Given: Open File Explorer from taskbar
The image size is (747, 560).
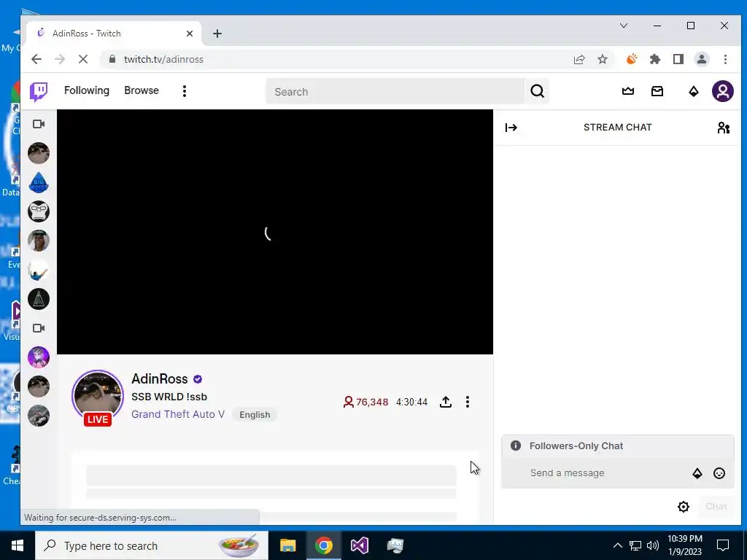Looking at the screenshot, I should (287, 545).
